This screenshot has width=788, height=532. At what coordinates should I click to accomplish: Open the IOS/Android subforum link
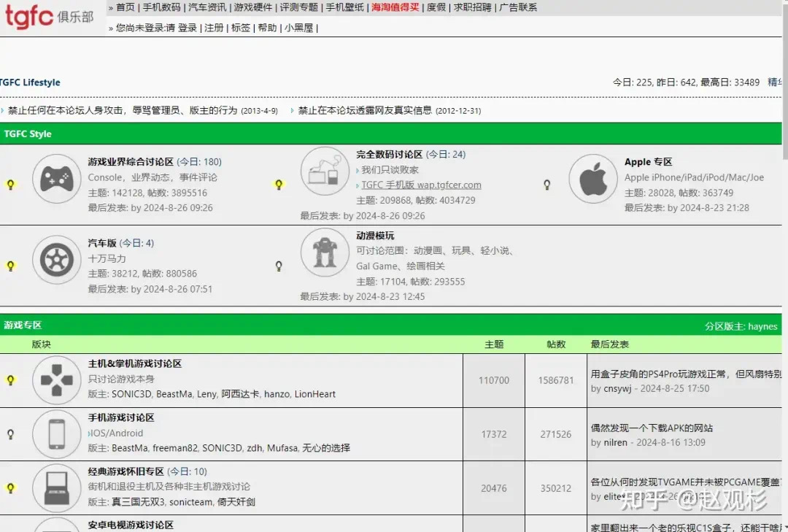(117, 433)
